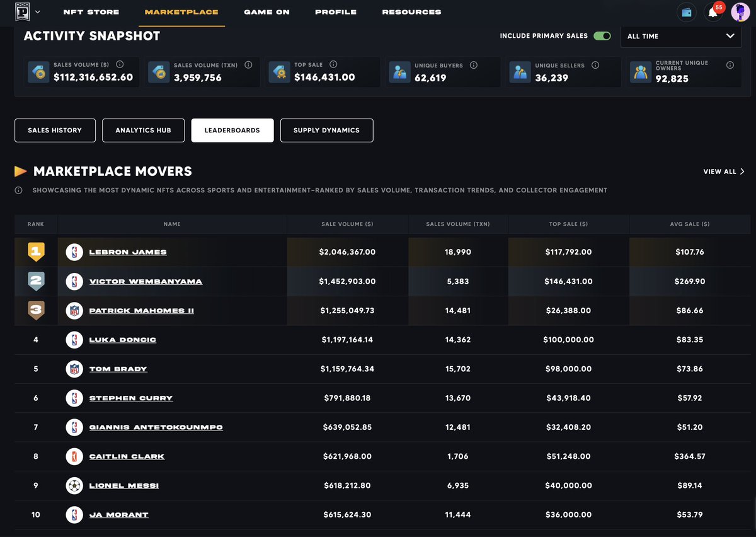Click the rank 3 bronze badge
This screenshot has width=756, height=537.
[x=36, y=311]
